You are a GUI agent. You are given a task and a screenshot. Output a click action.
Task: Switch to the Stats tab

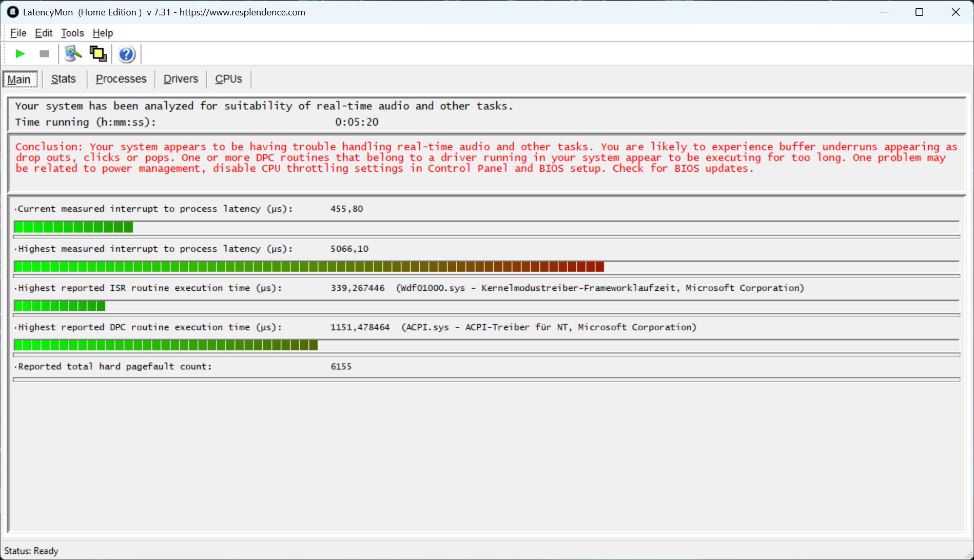coord(64,79)
